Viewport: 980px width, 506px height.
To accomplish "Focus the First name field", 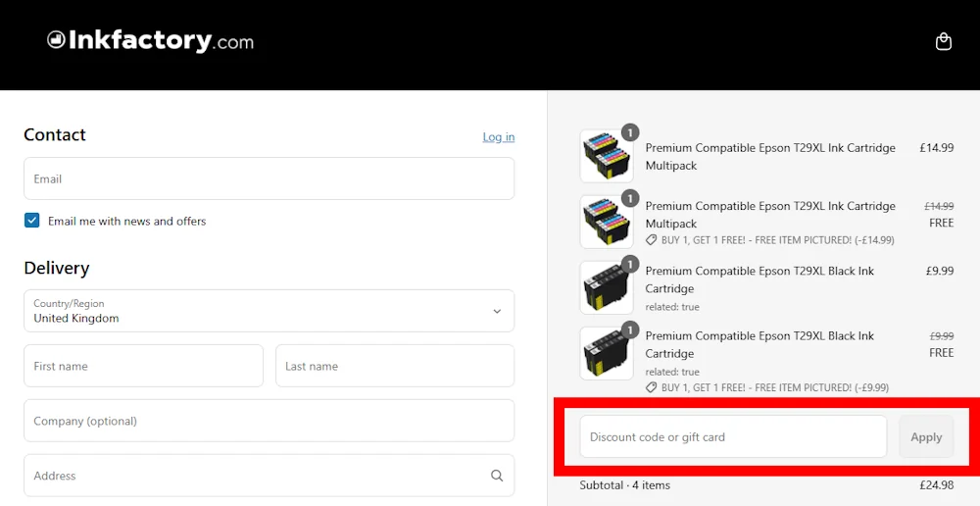I will coord(143,366).
